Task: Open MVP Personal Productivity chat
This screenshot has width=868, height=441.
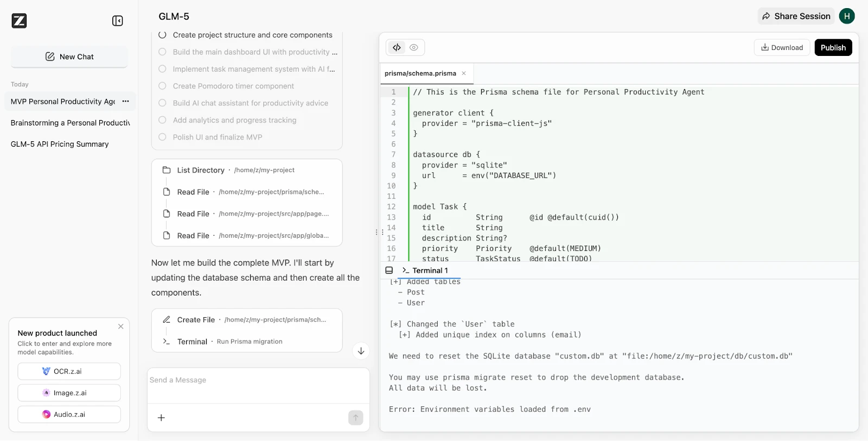Action: 62,102
